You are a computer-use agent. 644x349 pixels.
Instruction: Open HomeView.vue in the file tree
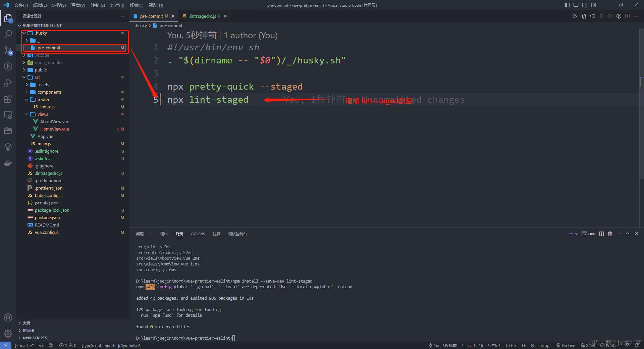tap(54, 129)
